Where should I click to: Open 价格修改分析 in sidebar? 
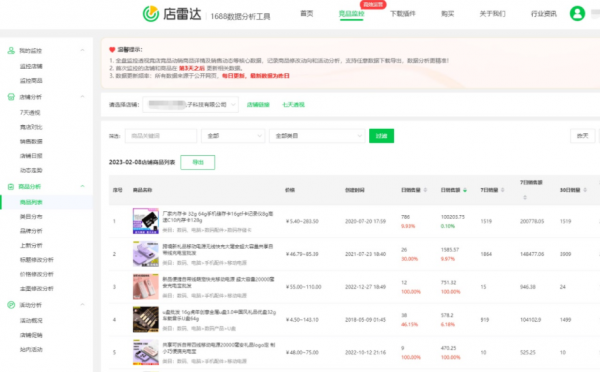(37, 274)
